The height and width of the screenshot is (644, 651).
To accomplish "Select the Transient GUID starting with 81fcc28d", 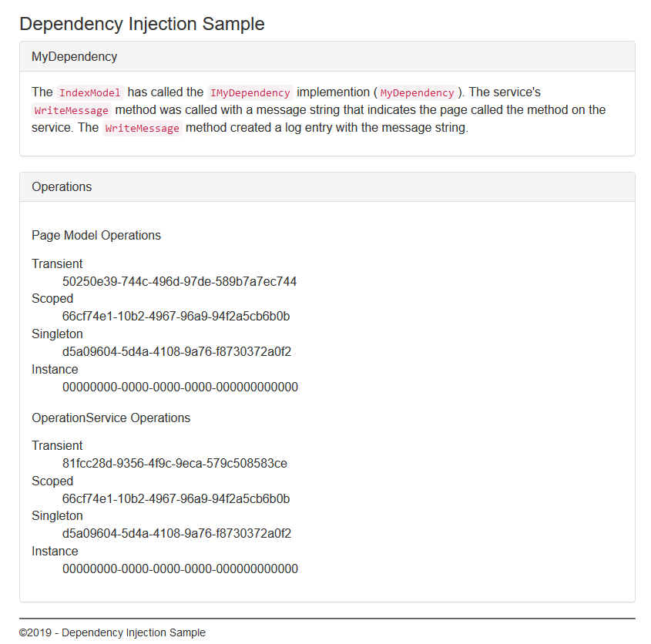I will point(175,463).
